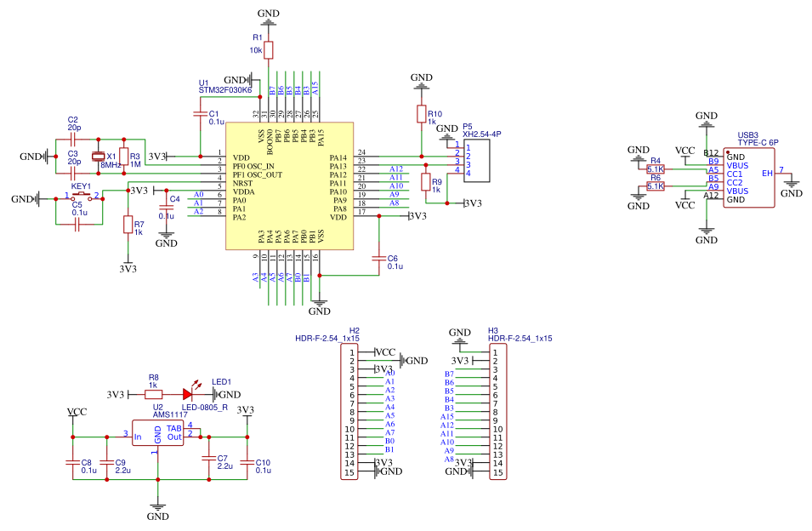Select the C2 20p capacitor symbol
Screen dimensions: 812x531
(73, 140)
